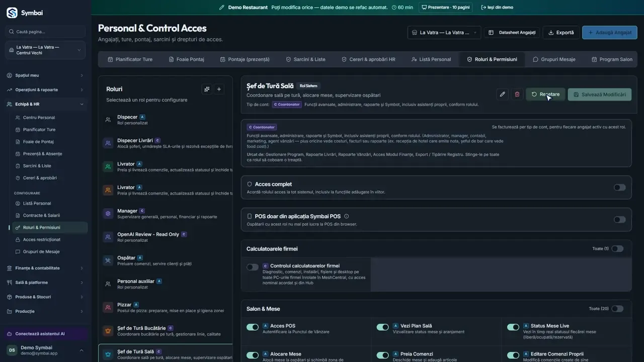This screenshot has width=644, height=362.
Task: Click the red trash delete role icon
Action: [517, 95]
